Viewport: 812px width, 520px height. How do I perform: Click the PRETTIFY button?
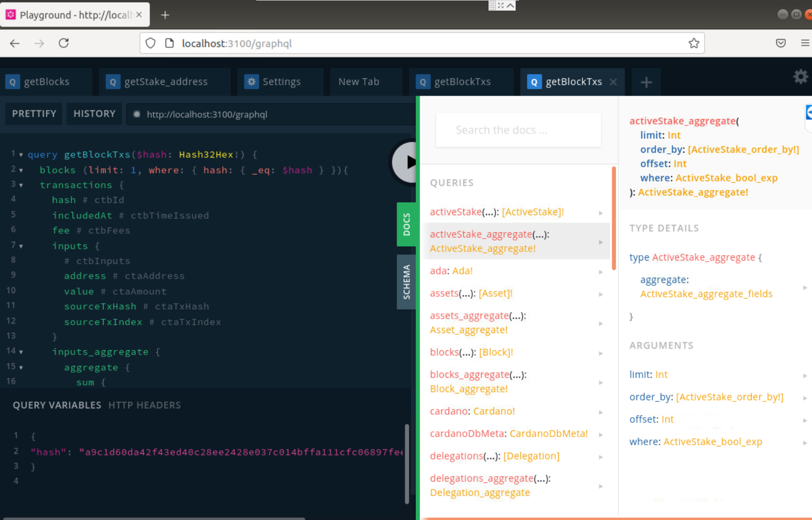(34, 114)
